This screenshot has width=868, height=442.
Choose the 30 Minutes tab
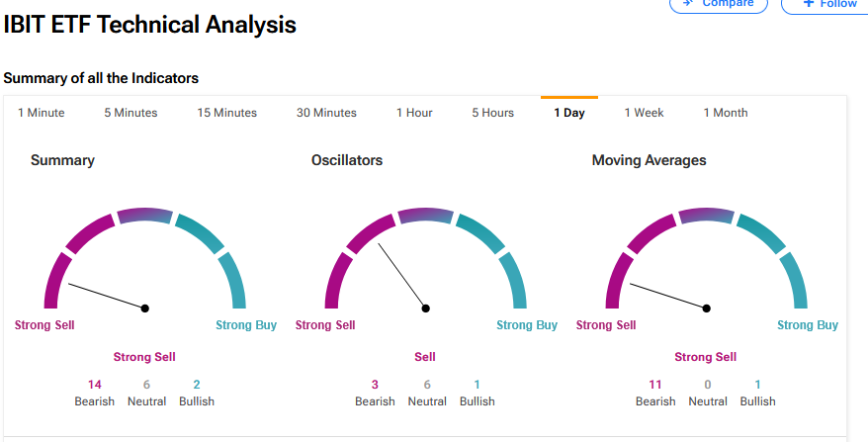[326, 113]
